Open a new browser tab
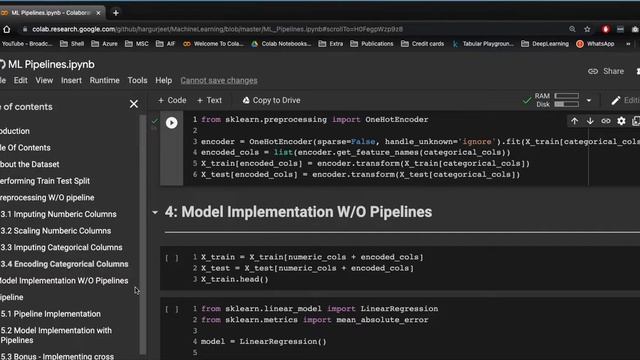Viewport: 640px width, 360px height. coord(116,13)
